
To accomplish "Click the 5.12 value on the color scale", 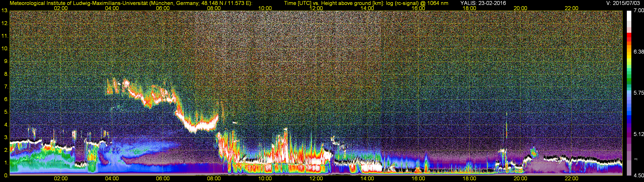I will click(638, 134).
